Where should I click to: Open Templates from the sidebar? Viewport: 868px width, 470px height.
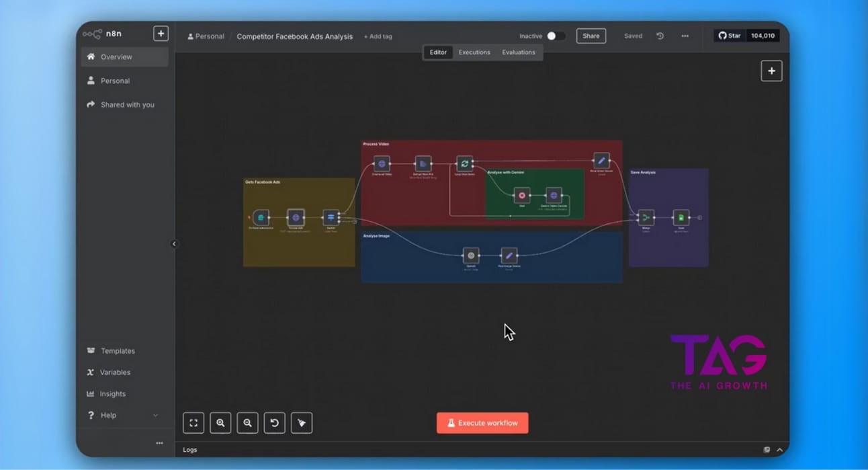[112, 351]
